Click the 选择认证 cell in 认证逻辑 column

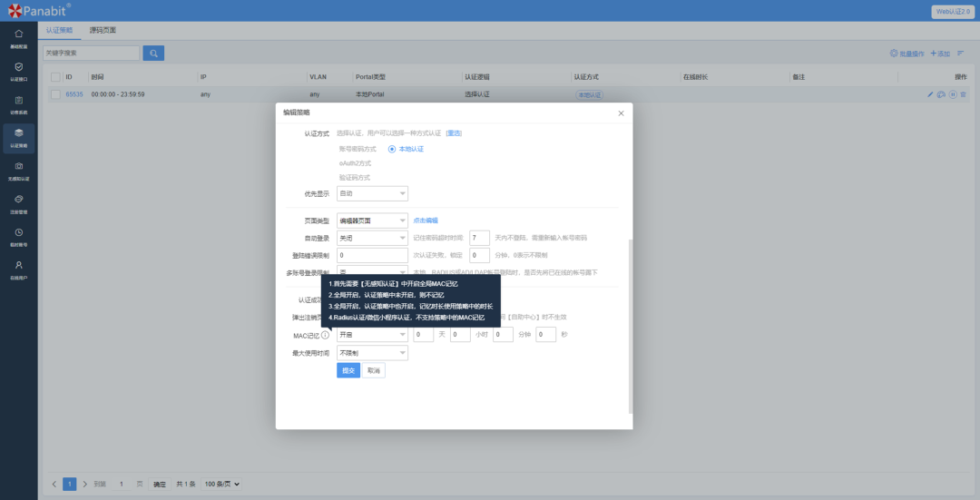(x=477, y=94)
